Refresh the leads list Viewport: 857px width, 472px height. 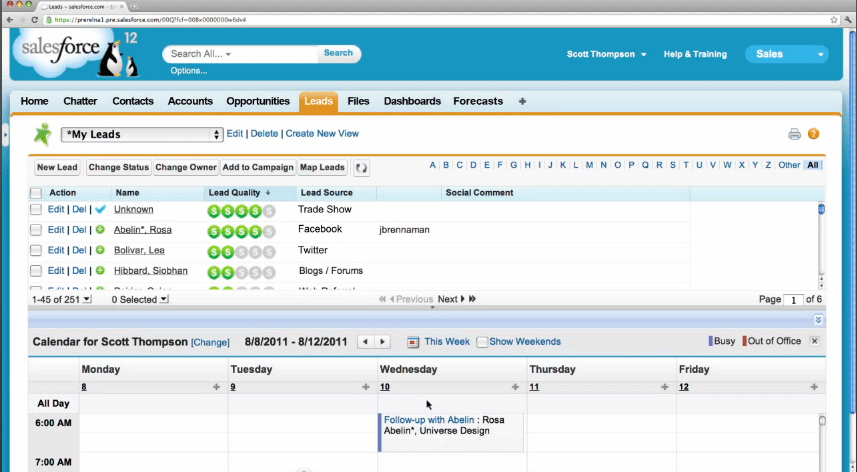coord(361,168)
